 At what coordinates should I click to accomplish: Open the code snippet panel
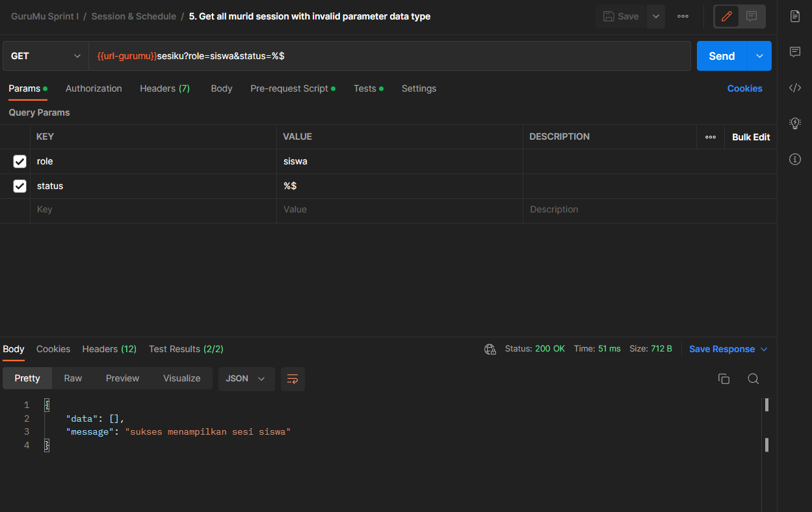794,88
